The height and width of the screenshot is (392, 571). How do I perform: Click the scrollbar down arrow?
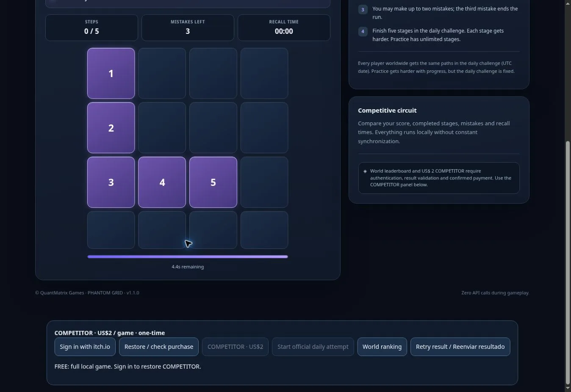[568, 388]
